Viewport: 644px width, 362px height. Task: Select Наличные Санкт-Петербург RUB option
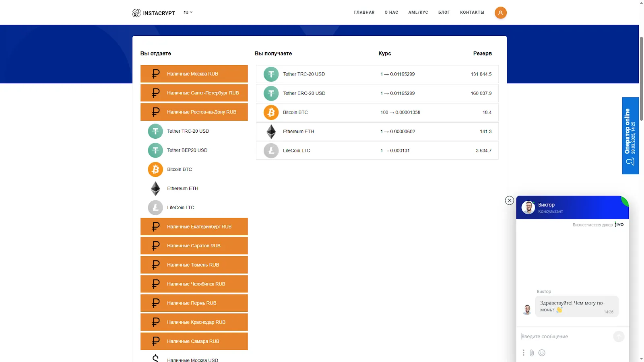tap(194, 93)
